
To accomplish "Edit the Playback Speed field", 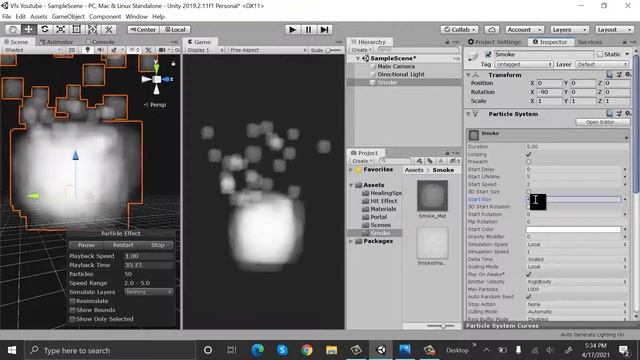I will pos(149,256).
